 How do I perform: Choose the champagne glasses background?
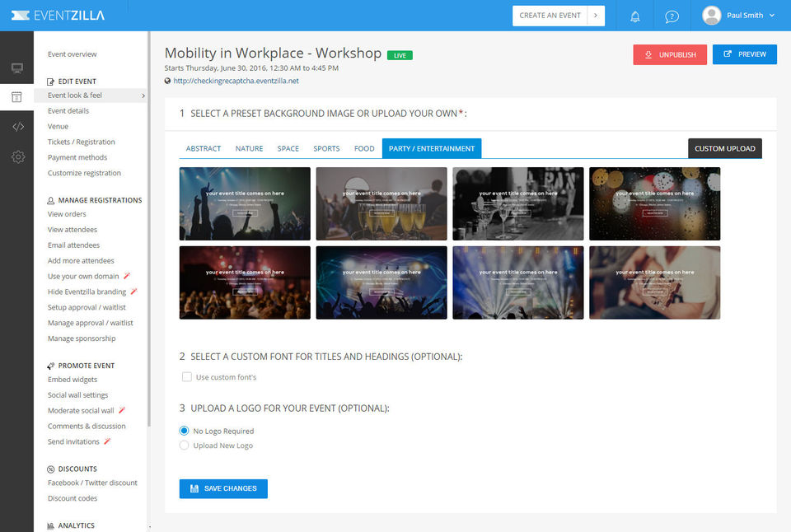click(381, 203)
